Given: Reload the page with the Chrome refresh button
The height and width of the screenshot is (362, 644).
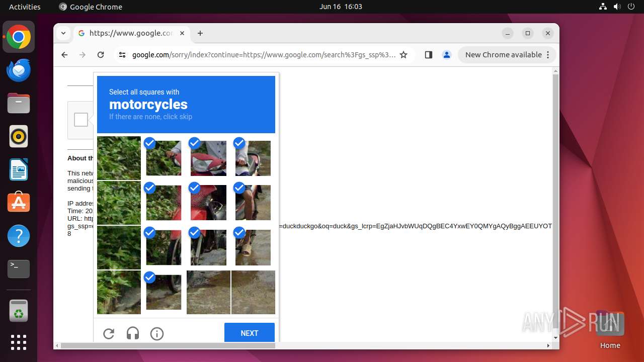Looking at the screenshot, I should pyautogui.click(x=101, y=55).
